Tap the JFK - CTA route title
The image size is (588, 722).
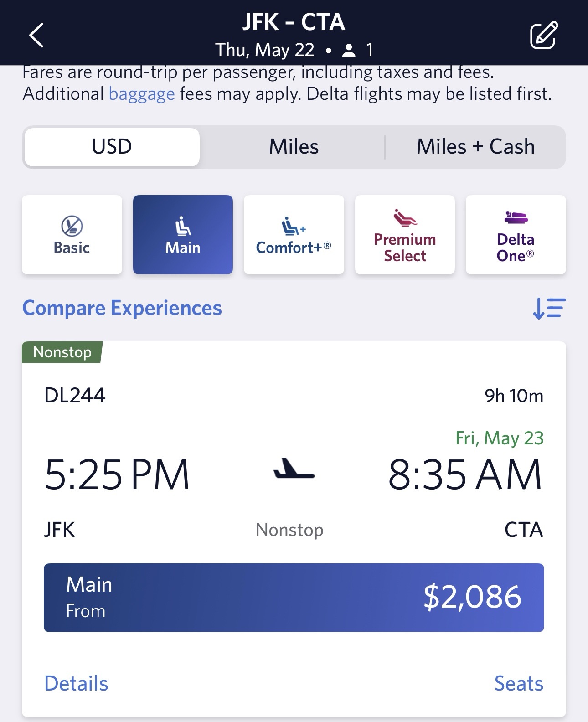294,22
